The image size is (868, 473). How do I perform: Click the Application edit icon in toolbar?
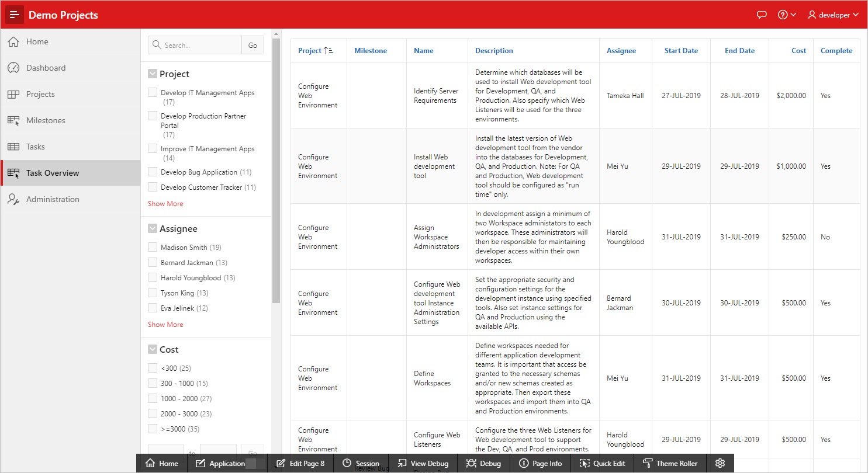pyautogui.click(x=200, y=463)
